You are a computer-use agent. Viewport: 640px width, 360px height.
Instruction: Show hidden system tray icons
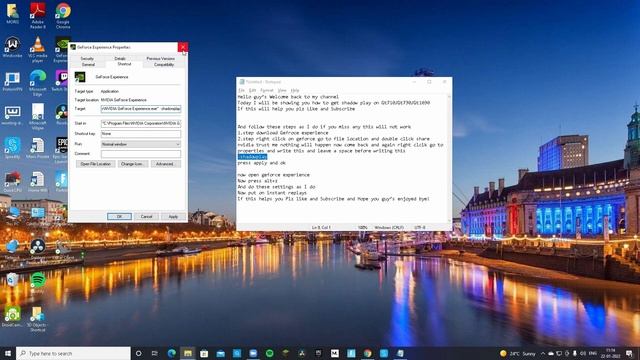(543, 353)
